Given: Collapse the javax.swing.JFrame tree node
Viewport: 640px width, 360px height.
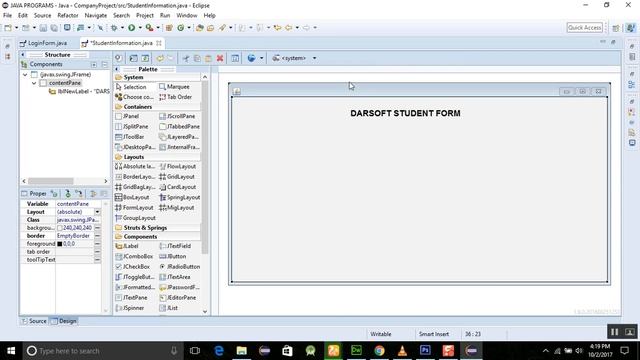Looking at the screenshot, I should (x=25, y=75).
